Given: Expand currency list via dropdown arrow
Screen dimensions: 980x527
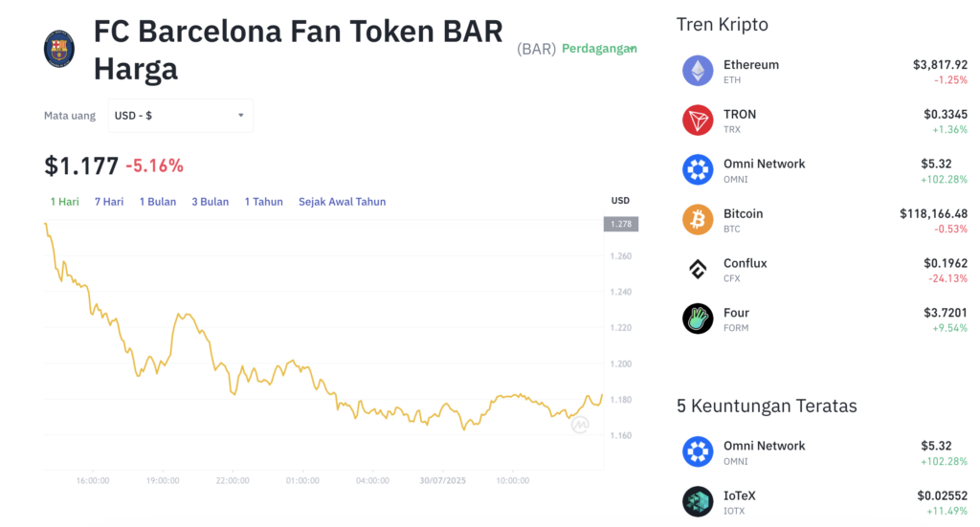Looking at the screenshot, I should (x=240, y=116).
